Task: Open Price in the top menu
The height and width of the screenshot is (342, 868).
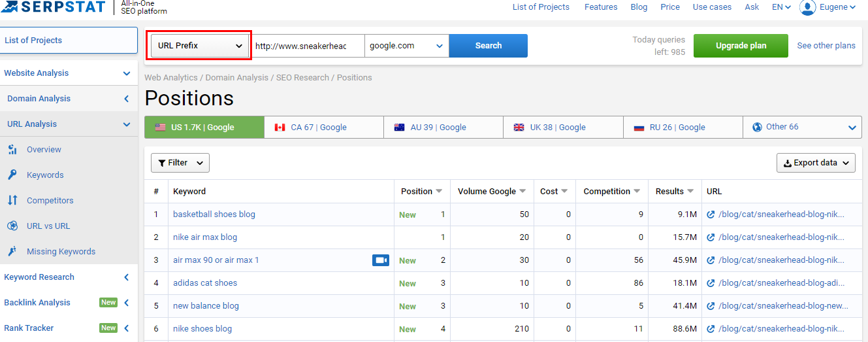Action: [670, 7]
